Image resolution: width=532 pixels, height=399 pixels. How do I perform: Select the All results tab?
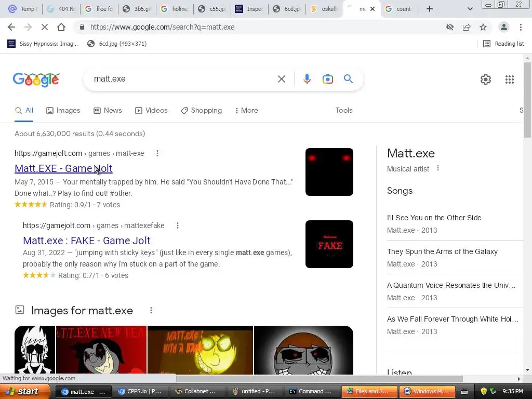[x=24, y=110]
